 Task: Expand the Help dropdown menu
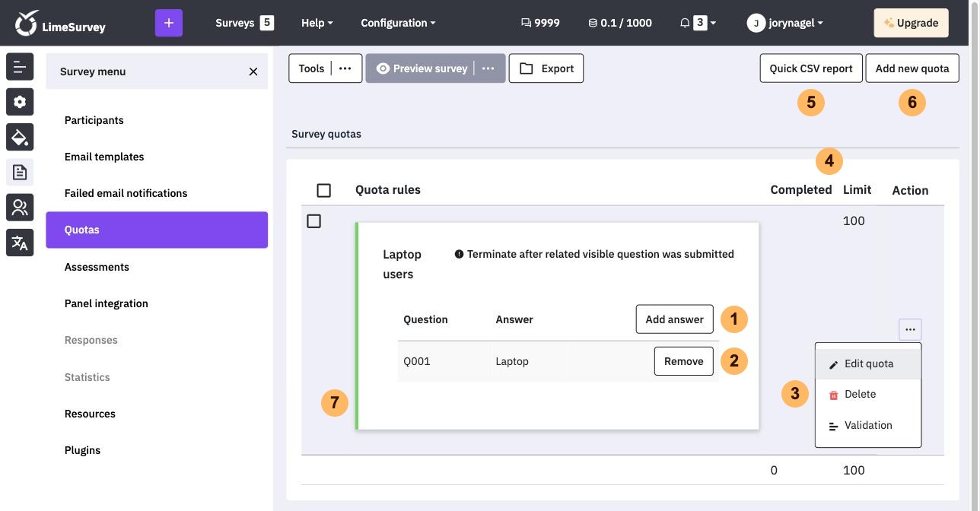317,23
